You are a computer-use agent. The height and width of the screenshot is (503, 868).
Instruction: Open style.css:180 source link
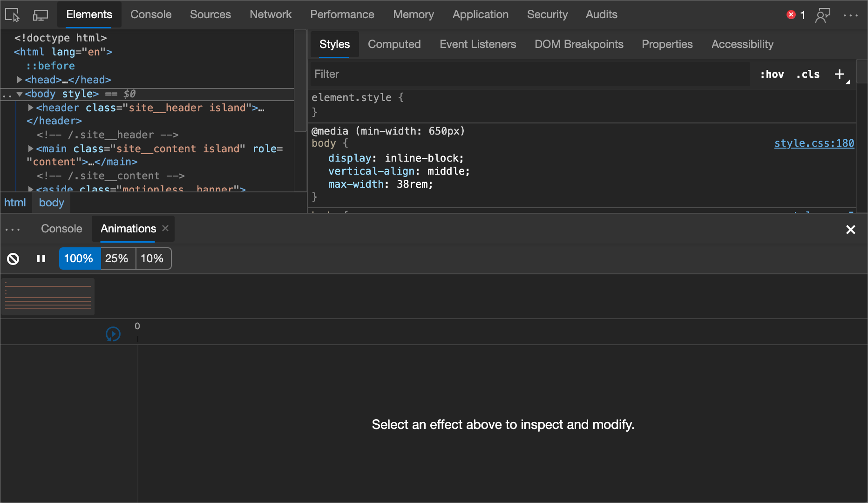pos(814,143)
